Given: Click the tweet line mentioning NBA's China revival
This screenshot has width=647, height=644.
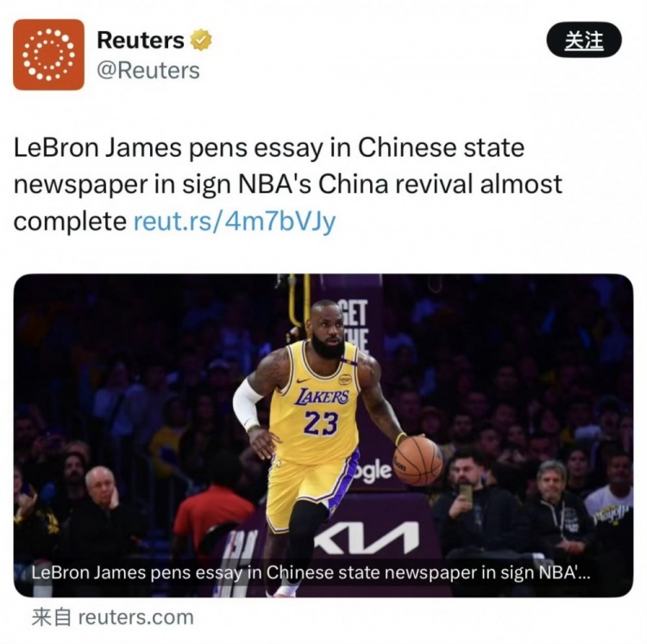Looking at the screenshot, I should coord(287,184).
